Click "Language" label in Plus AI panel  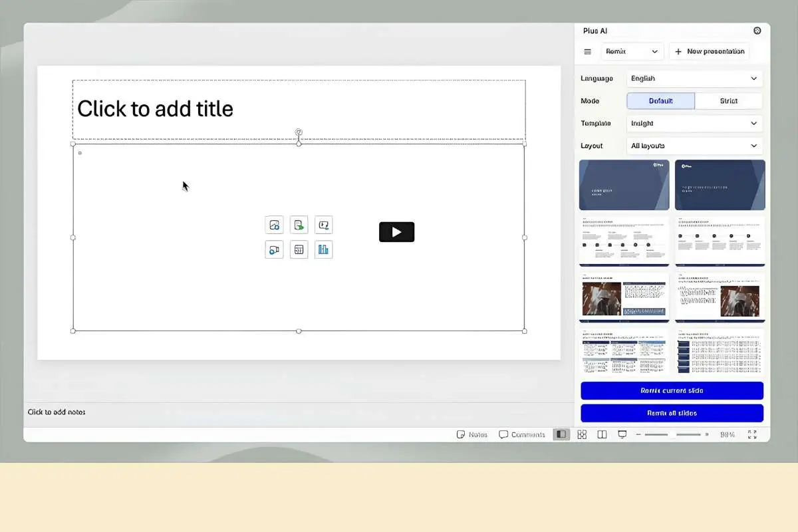(x=597, y=78)
